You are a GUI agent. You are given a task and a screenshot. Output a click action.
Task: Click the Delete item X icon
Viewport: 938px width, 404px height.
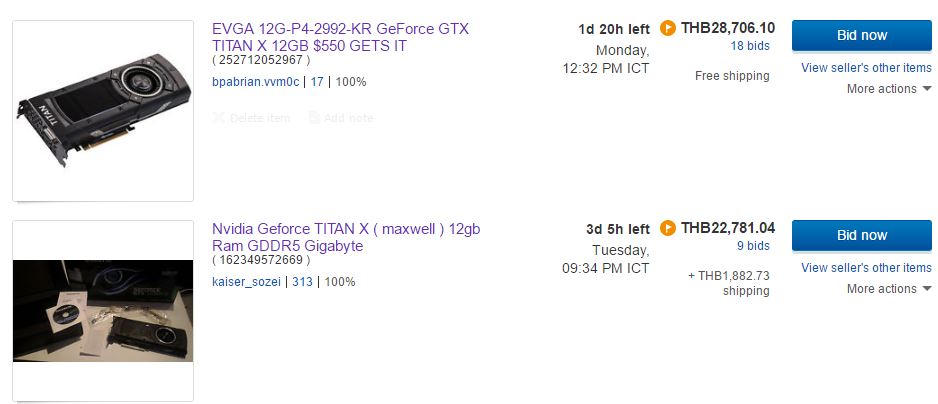[x=219, y=118]
